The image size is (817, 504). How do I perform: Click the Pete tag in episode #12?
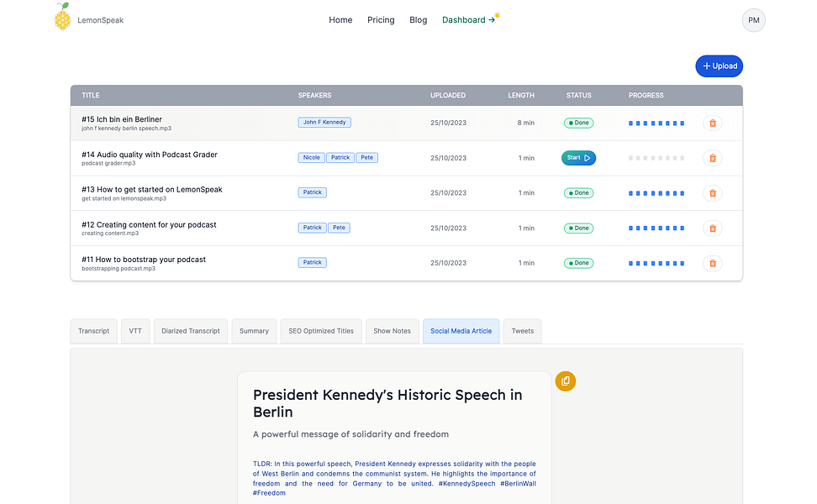340,228
